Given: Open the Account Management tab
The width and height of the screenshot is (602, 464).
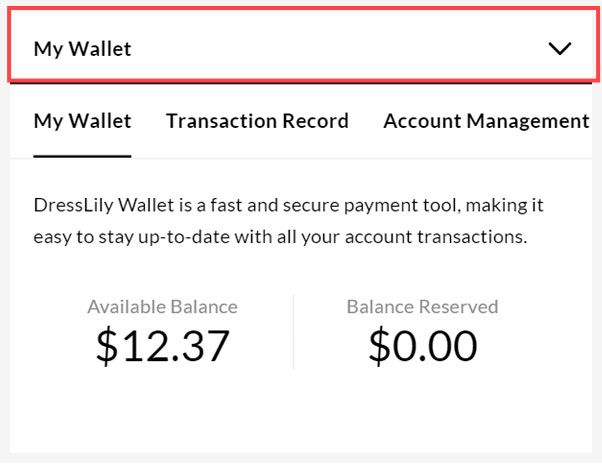Looking at the screenshot, I should click(x=486, y=121).
